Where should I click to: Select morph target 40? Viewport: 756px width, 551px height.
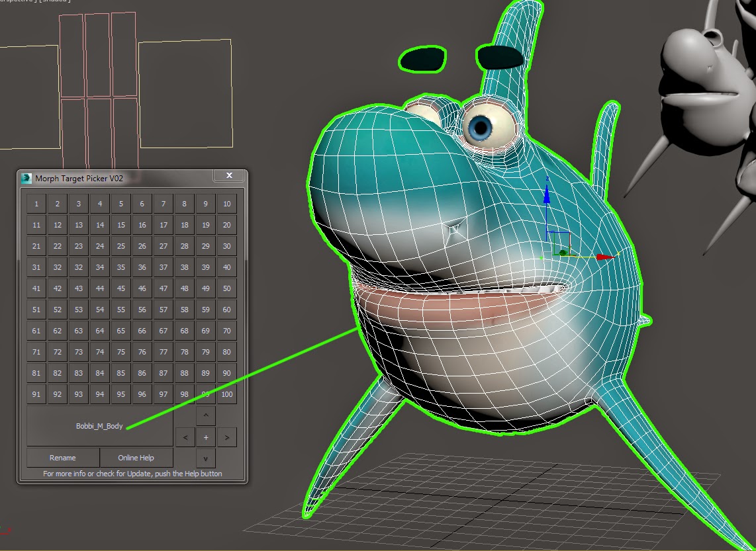[x=226, y=267]
